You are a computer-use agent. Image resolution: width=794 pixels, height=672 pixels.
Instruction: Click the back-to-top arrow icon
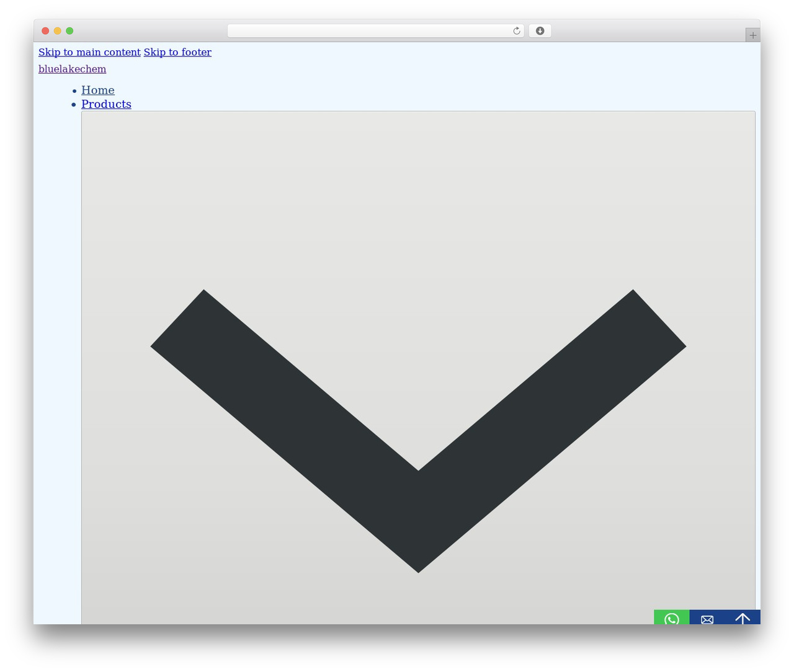(x=743, y=618)
